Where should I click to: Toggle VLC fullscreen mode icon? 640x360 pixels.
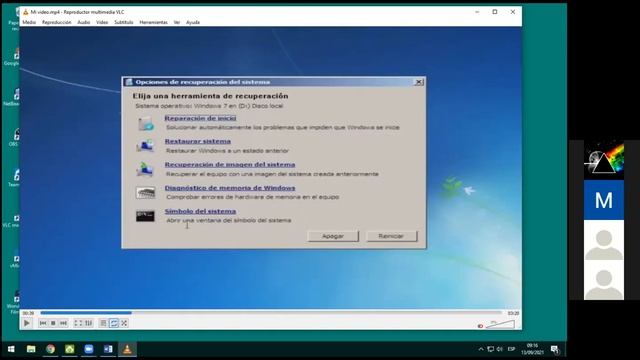click(x=78, y=323)
